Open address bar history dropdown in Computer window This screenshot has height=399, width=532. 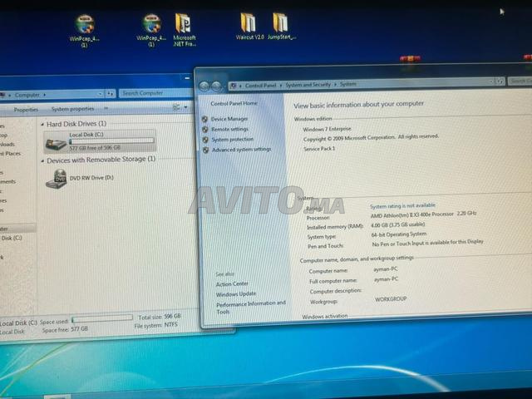[x=101, y=94]
